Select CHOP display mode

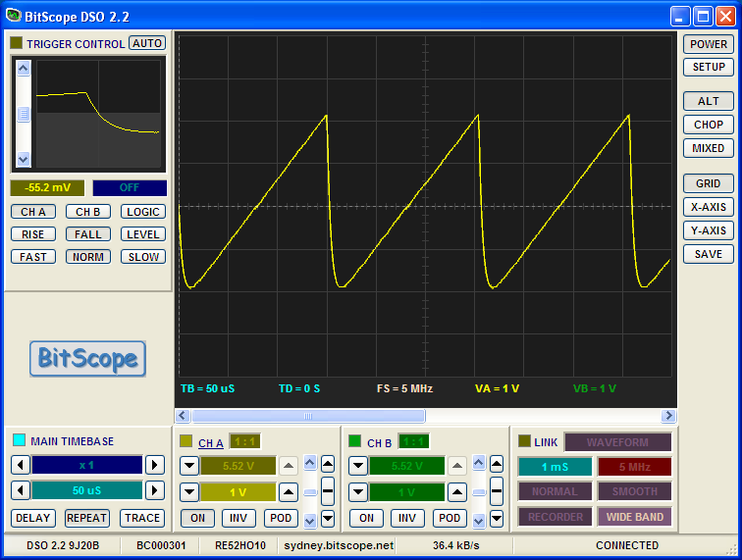click(709, 125)
